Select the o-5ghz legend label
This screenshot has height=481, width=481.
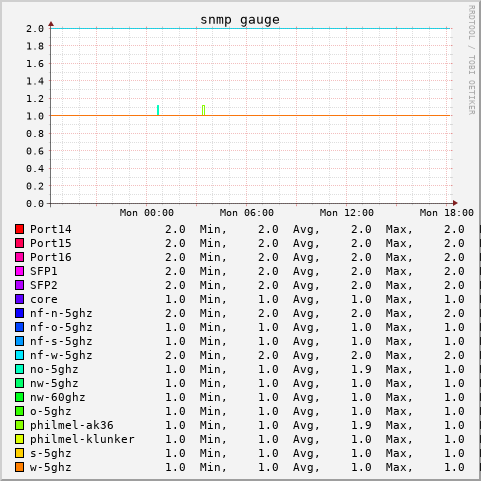coord(51,412)
